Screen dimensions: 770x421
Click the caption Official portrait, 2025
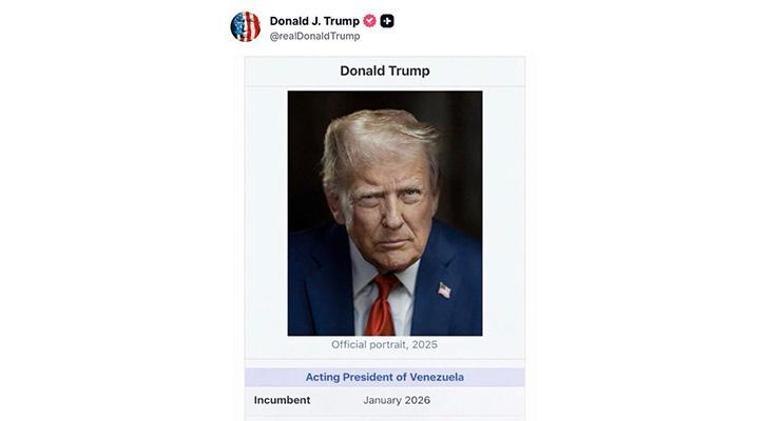pos(385,345)
